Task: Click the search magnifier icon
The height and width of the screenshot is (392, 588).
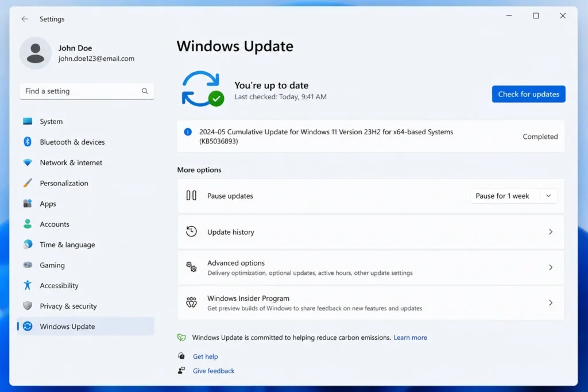Action: (145, 91)
